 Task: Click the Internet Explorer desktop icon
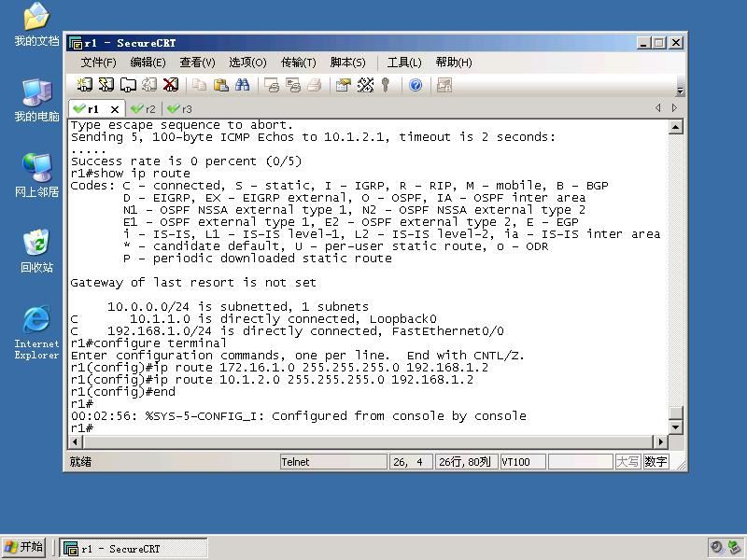tap(36, 332)
